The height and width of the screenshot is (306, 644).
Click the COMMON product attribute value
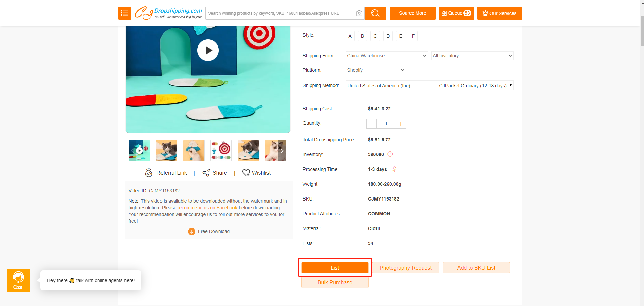(379, 214)
